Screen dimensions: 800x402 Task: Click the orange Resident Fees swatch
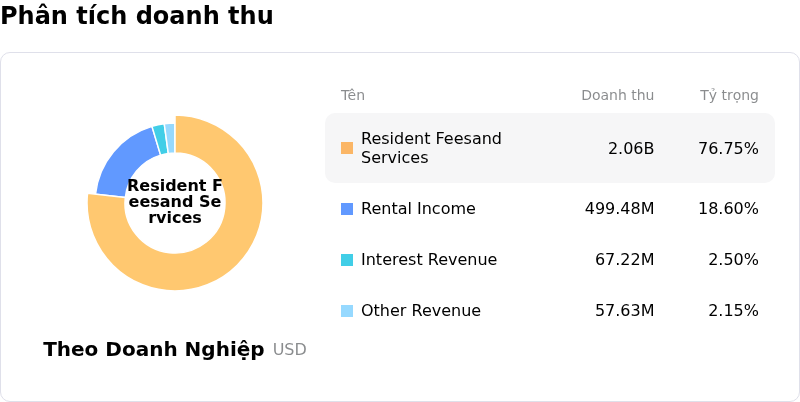[347, 148]
